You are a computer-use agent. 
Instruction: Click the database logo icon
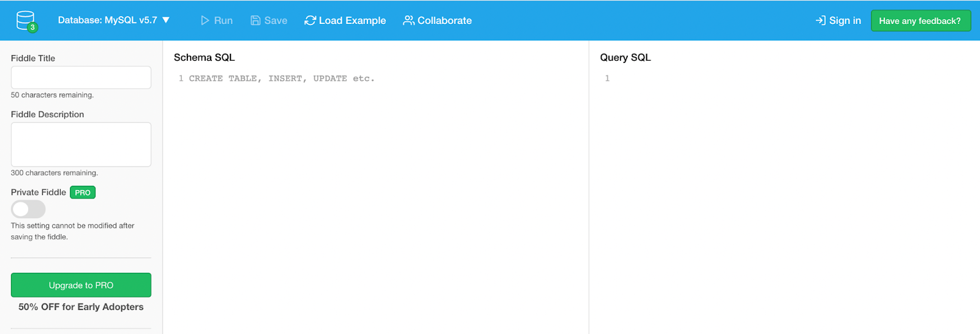[x=25, y=20]
